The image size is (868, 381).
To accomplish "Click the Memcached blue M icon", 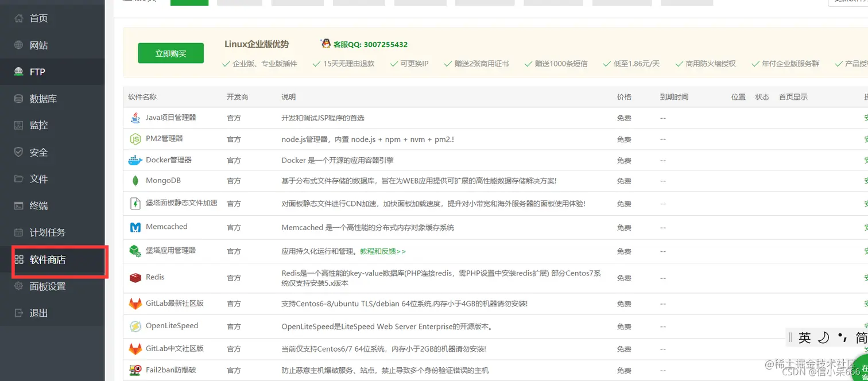I will (134, 227).
